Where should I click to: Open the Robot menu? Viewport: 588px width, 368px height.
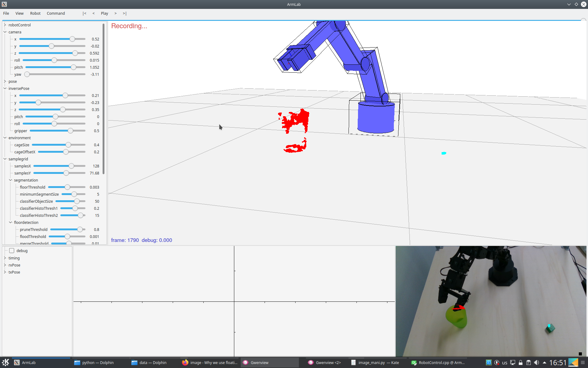pyautogui.click(x=35, y=13)
